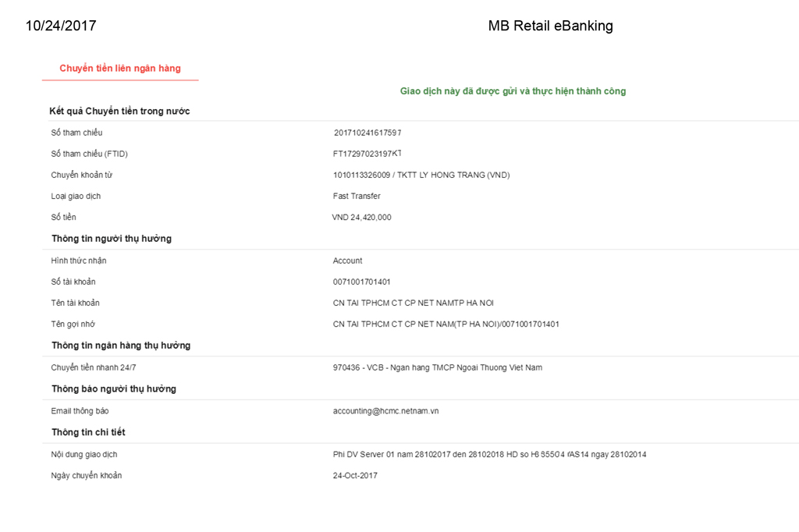Click the Fast Transfer transaction type value
799x532 pixels.
pyautogui.click(x=357, y=197)
